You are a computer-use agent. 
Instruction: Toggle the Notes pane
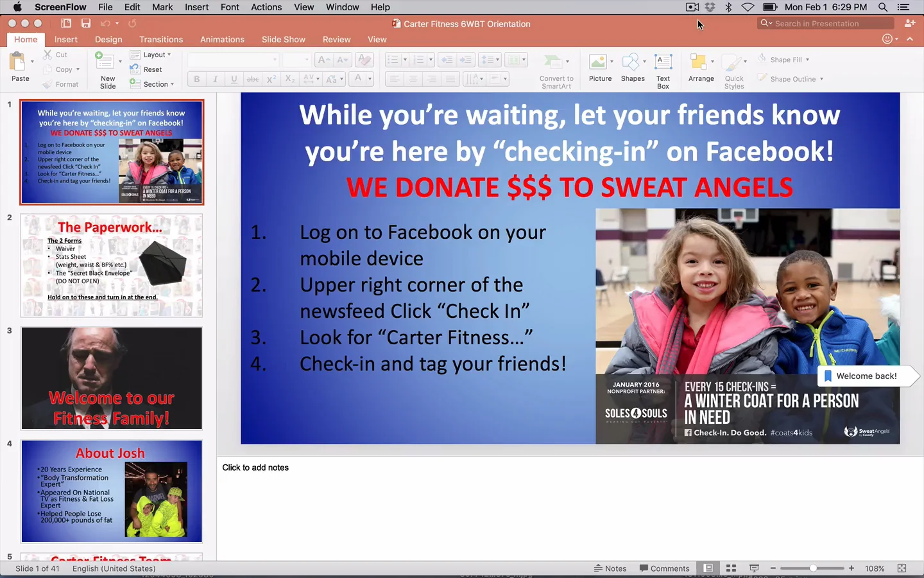point(610,568)
